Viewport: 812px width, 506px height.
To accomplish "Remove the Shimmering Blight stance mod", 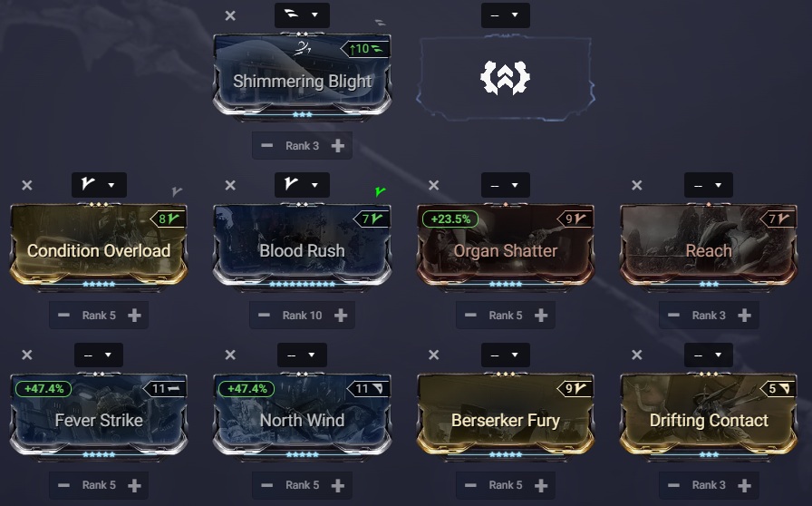I will click(230, 15).
